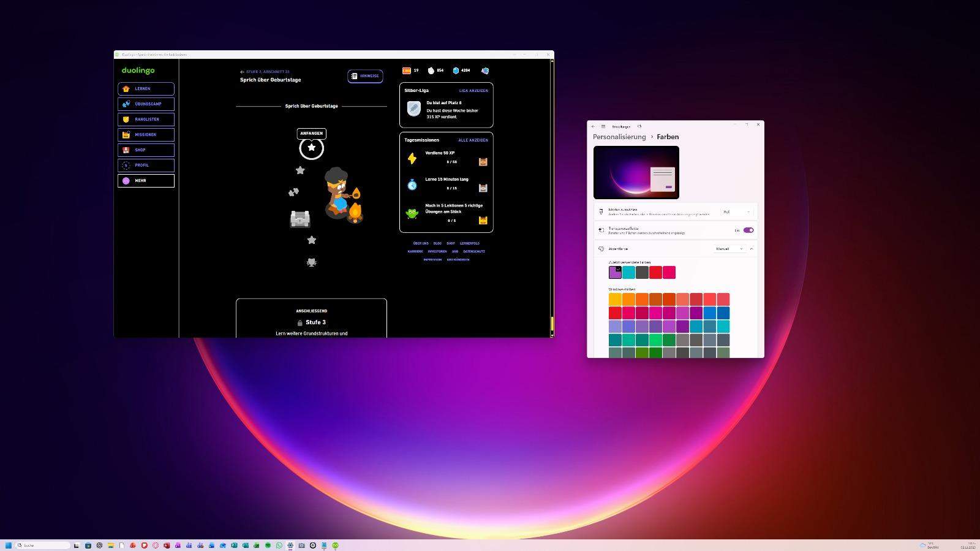Image resolution: width=980 pixels, height=551 pixels.
Task: Click the Stufe 3 upcoming level card
Action: click(311, 318)
